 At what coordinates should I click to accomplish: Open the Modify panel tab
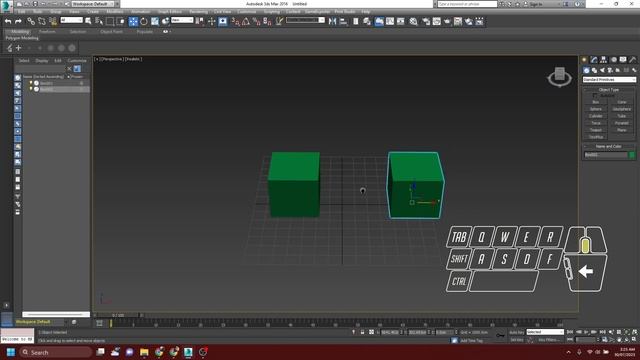594,60
